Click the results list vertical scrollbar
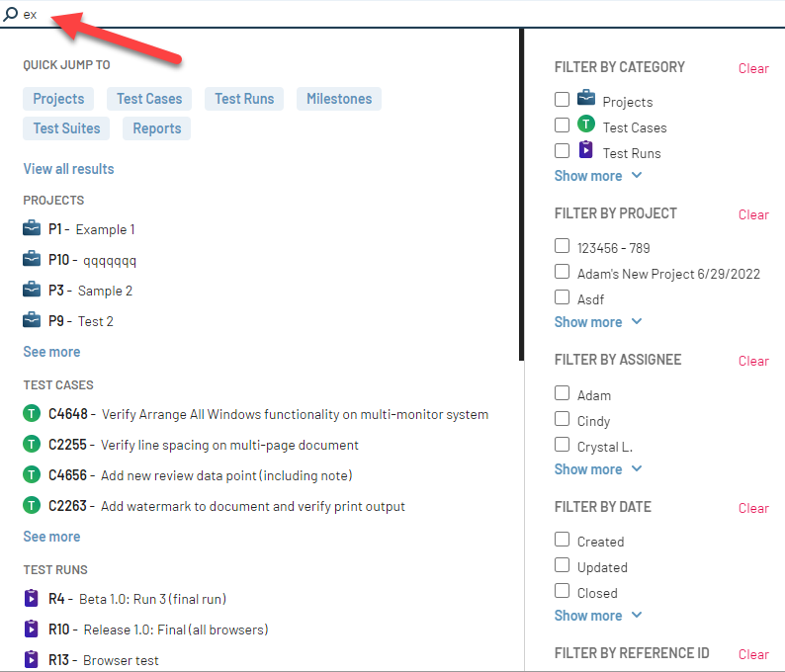 (x=521, y=194)
